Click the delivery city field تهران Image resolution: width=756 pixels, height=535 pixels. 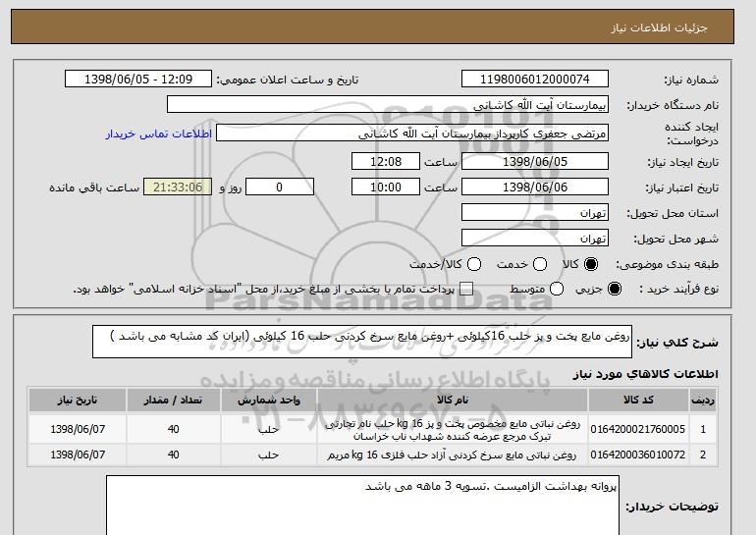pos(535,239)
